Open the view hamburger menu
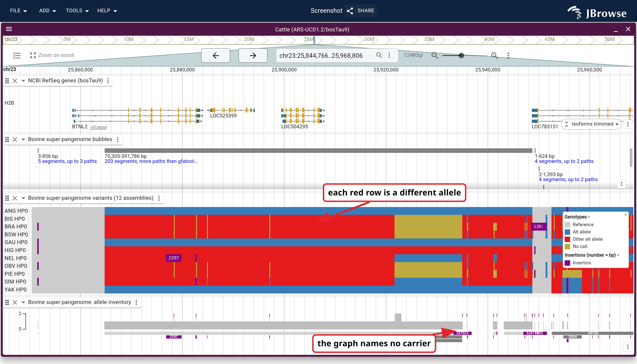 coord(9,29)
